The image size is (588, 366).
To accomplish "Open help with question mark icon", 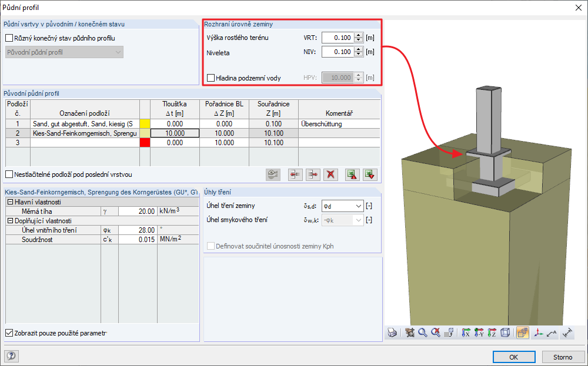I will tap(11, 356).
